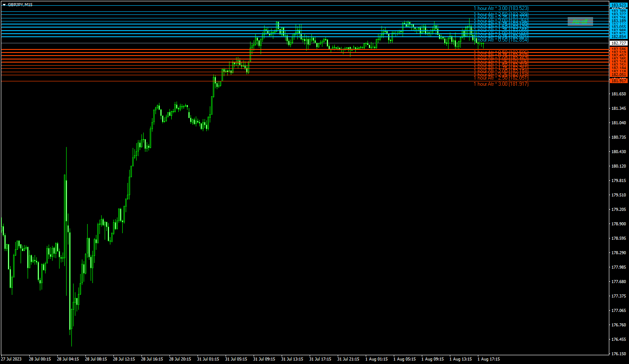Click the blue 183.523 price tag

click(618, 5)
